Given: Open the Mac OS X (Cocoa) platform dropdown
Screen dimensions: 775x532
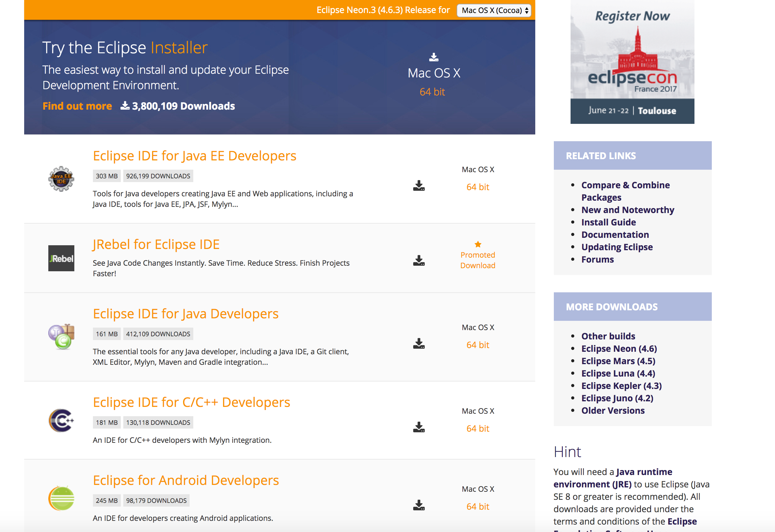Looking at the screenshot, I should pos(493,10).
